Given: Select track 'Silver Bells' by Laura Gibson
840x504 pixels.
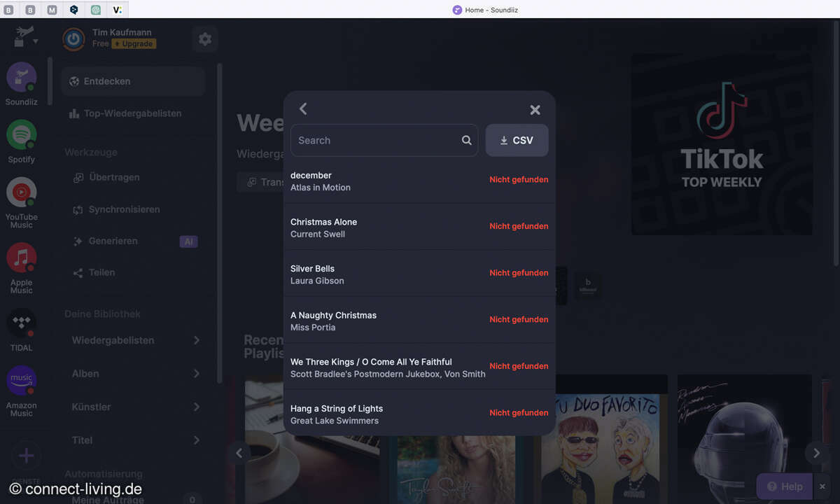Looking at the screenshot, I should coord(419,274).
